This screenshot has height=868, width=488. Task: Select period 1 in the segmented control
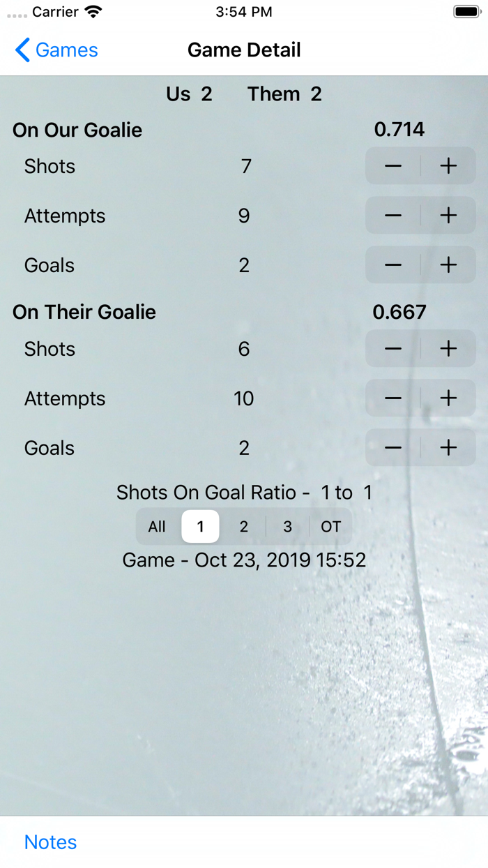point(200,527)
